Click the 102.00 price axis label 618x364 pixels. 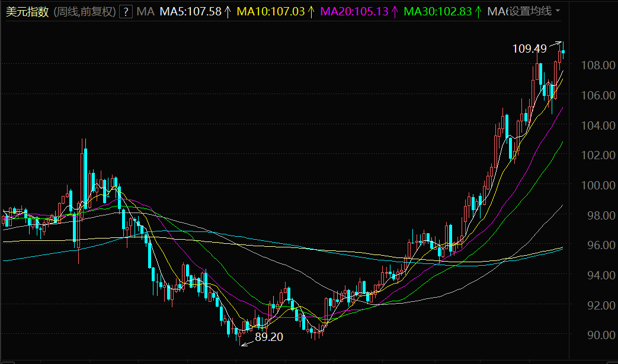click(x=598, y=155)
